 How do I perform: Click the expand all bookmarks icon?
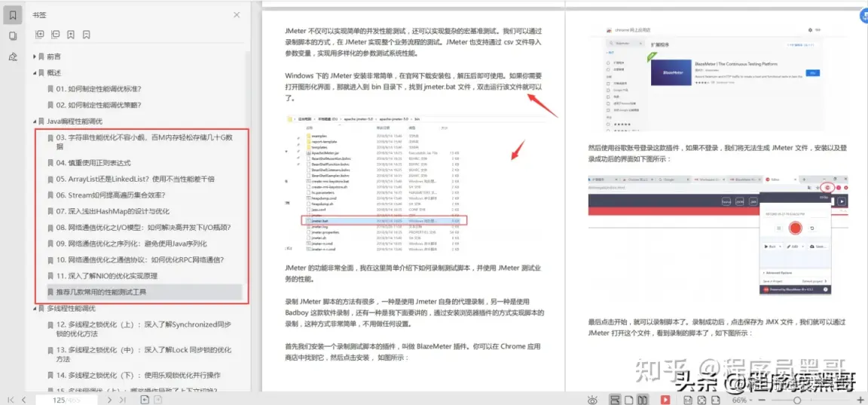coord(39,35)
